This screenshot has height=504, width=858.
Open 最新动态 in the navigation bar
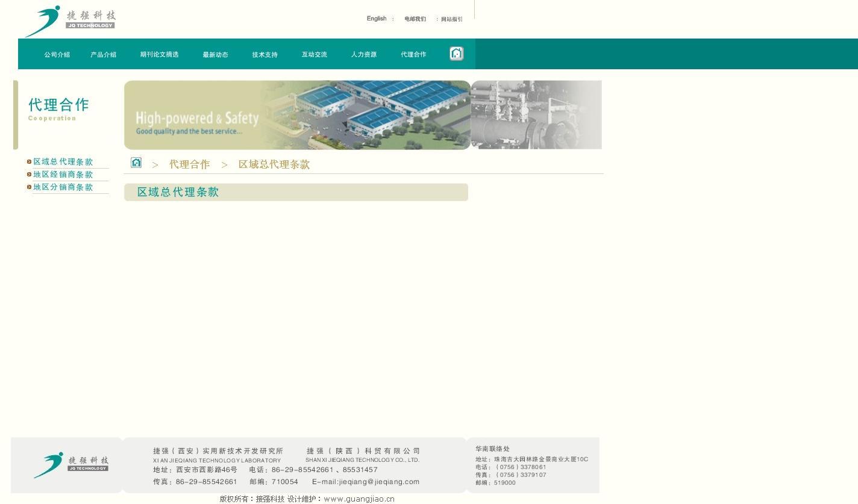click(215, 55)
